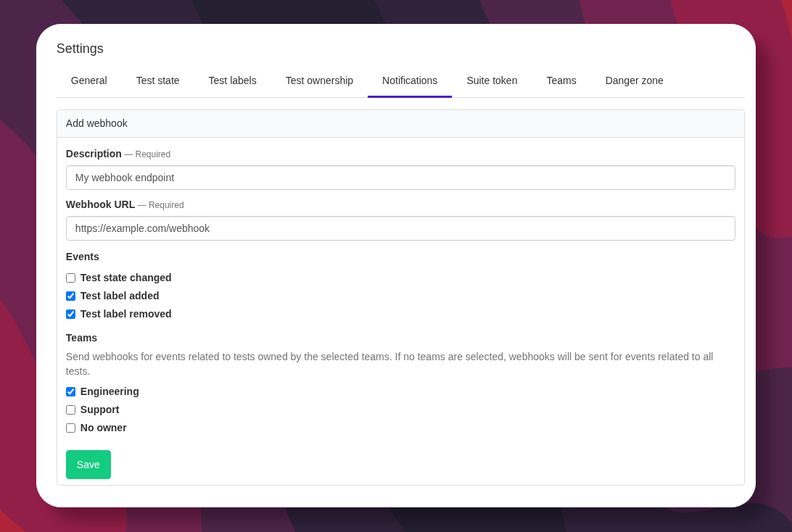792x532 pixels.
Task: Select the Notifications tab
Action: pos(409,80)
